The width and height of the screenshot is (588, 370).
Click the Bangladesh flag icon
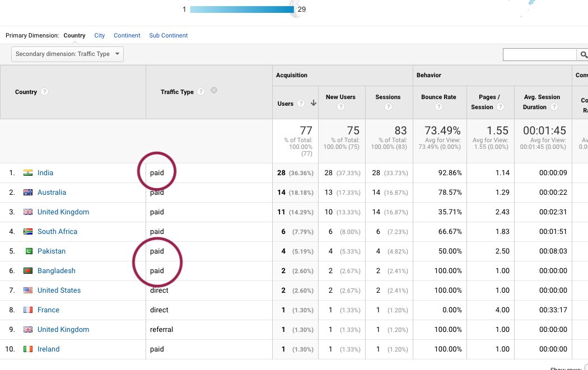tap(28, 271)
